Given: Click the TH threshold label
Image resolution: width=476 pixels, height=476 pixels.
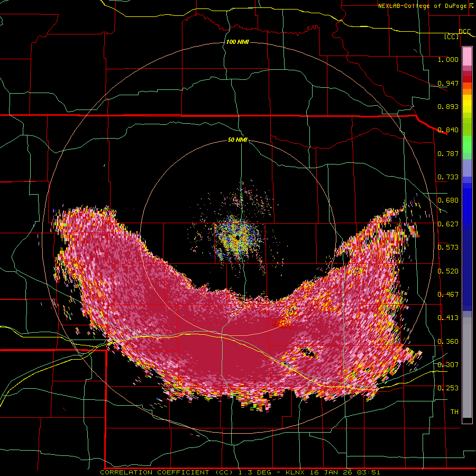Looking at the screenshot, I should coord(454,412).
